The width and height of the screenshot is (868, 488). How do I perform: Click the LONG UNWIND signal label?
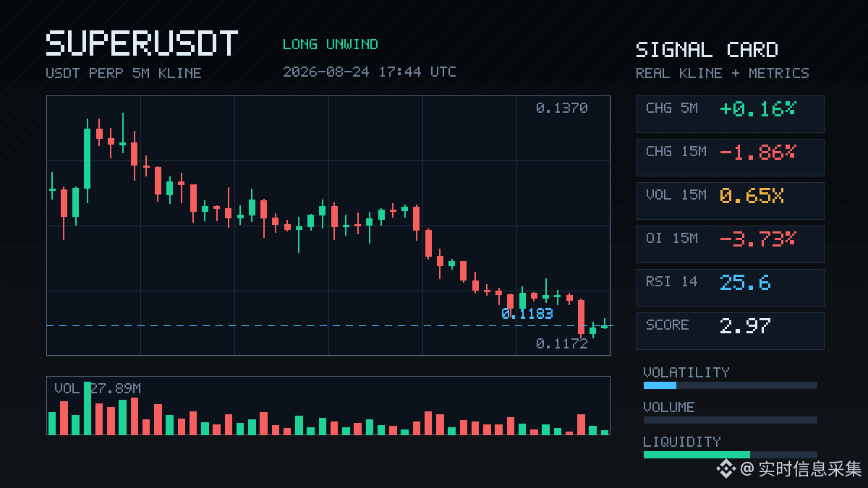(331, 44)
